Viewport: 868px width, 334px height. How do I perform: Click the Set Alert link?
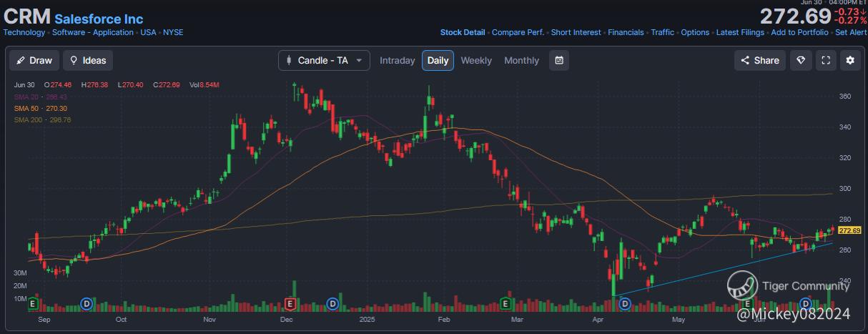click(852, 32)
